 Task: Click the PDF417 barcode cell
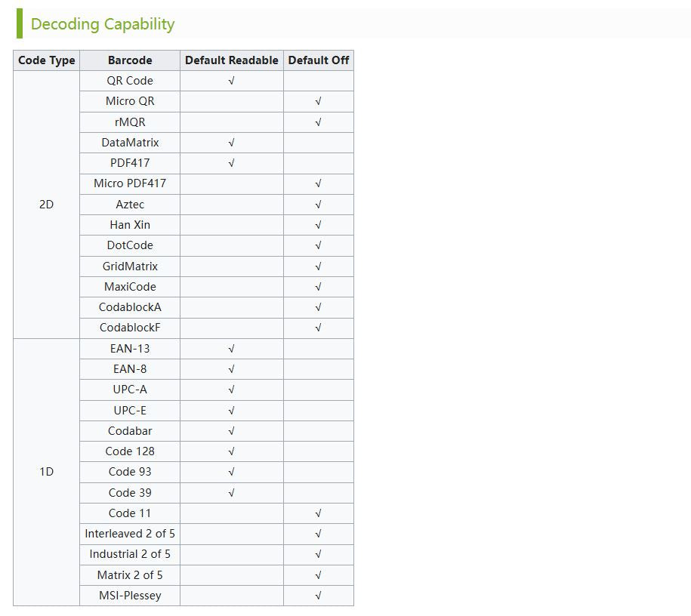(x=130, y=163)
